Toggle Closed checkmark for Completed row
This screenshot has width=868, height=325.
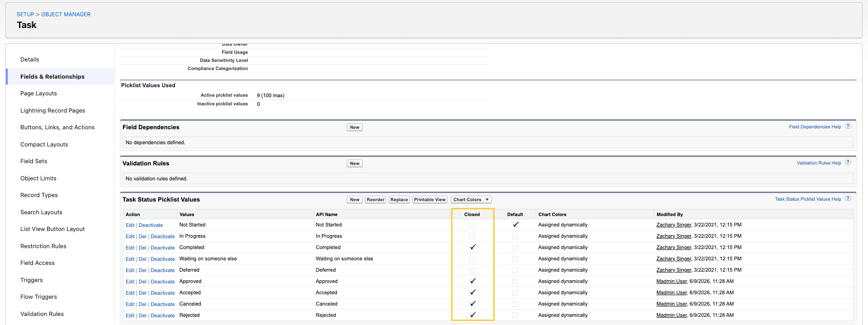click(x=473, y=247)
